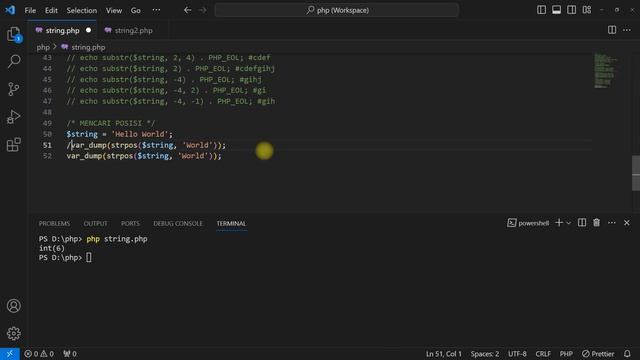Click the new terminal plus icon
The image size is (640, 360).
pos(559,223)
